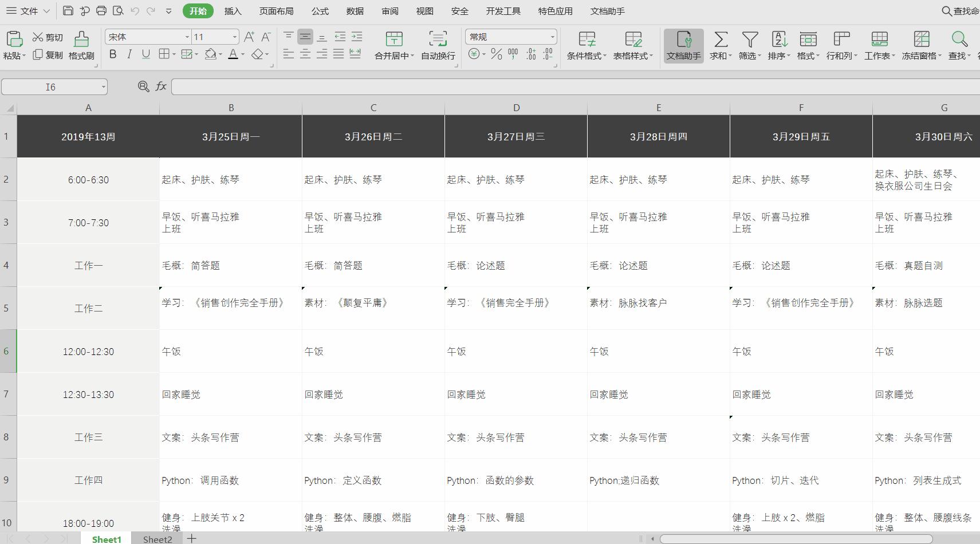
Task: Click the percentage number format icon
Action: tap(495, 54)
